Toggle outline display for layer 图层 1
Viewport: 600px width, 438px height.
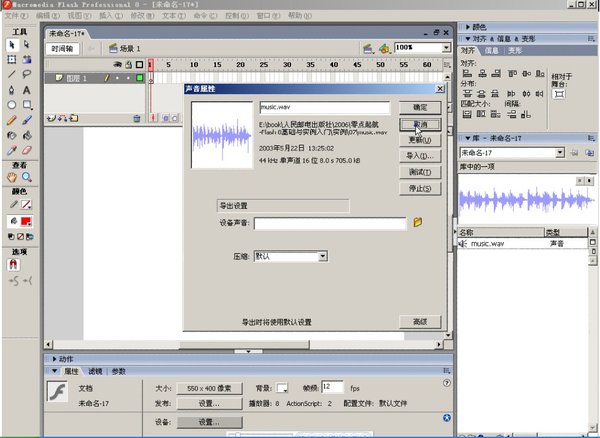pyautogui.click(x=141, y=77)
